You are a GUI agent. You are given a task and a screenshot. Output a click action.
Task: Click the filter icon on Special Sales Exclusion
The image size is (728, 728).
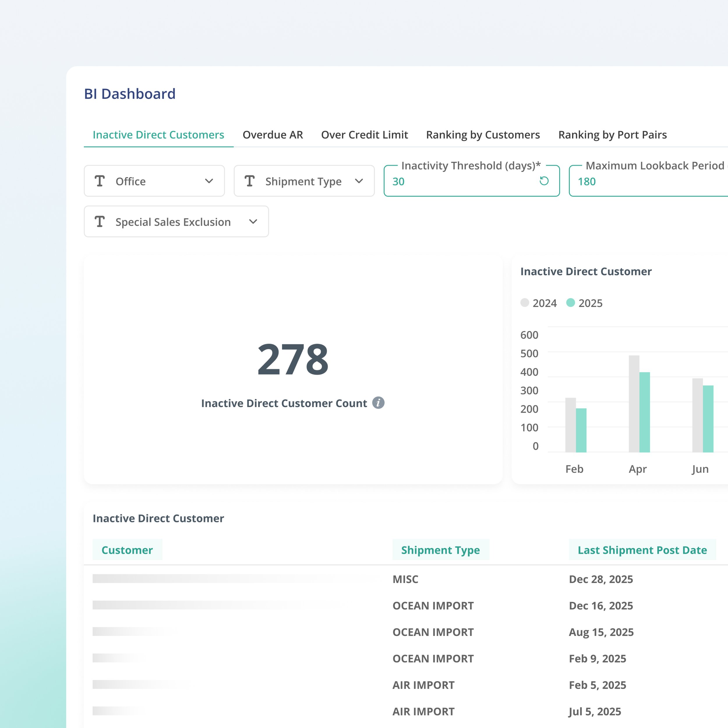(x=100, y=222)
